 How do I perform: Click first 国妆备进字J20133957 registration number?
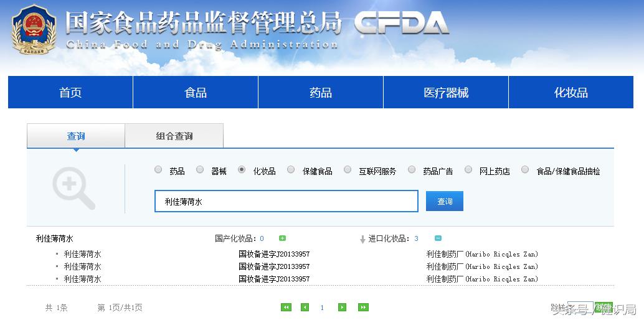[x=275, y=254]
